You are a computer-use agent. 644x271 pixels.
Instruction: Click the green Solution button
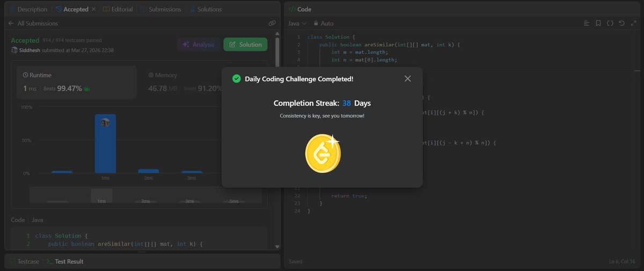(245, 45)
